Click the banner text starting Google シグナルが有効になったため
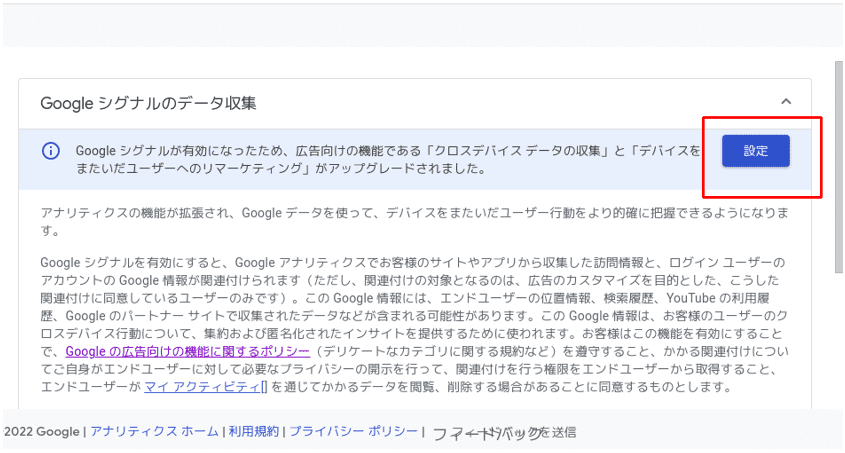This screenshot has height=453, width=845. point(388,159)
